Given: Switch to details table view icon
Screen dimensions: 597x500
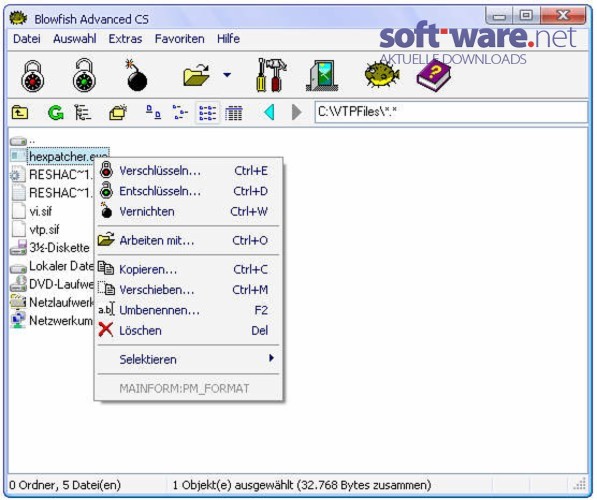Looking at the screenshot, I should (233, 113).
